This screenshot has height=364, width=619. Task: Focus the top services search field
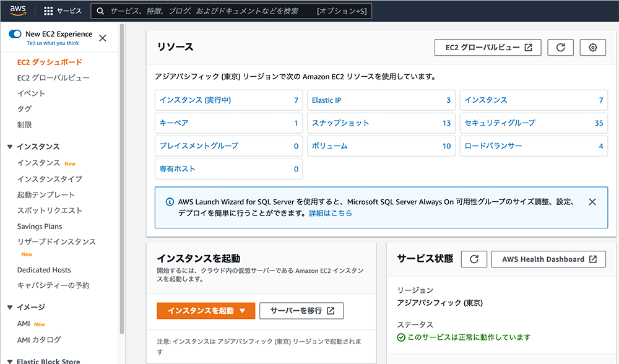210,11
